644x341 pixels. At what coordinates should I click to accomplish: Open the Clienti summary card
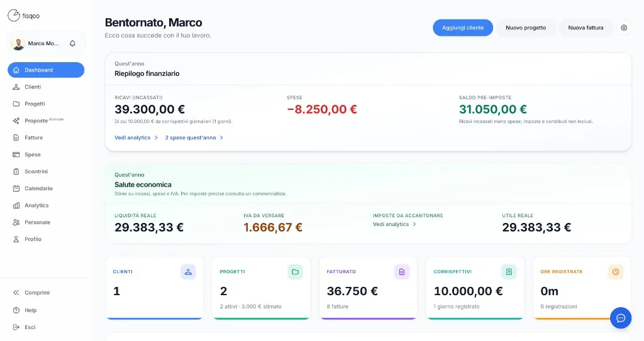pyautogui.click(x=155, y=287)
